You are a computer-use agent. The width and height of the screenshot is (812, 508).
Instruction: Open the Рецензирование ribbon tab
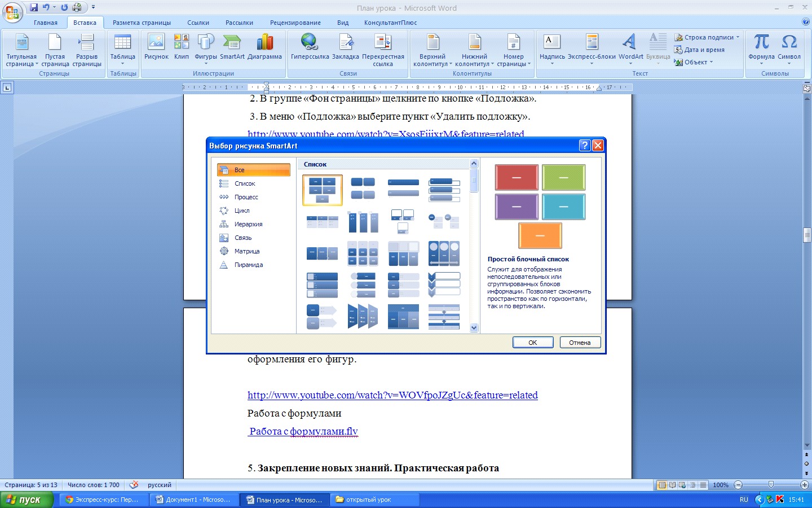tap(295, 23)
